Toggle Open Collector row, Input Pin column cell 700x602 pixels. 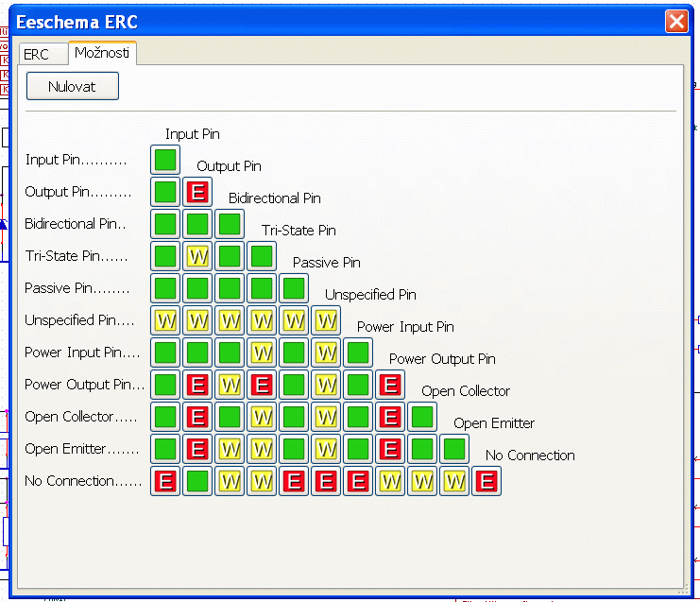[165, 417]
